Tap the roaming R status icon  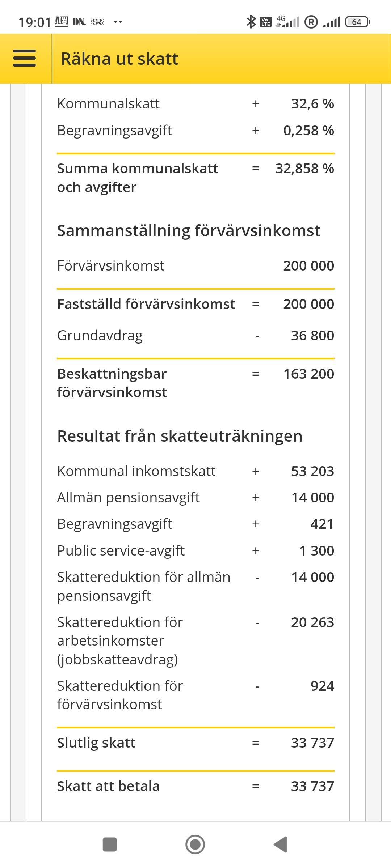(311, 22)
